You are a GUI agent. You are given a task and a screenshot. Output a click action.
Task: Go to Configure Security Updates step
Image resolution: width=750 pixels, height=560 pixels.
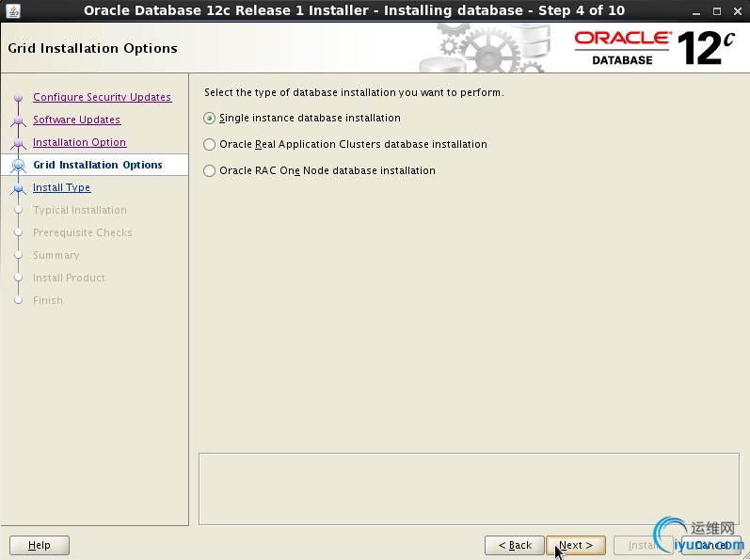click(102, 97)
